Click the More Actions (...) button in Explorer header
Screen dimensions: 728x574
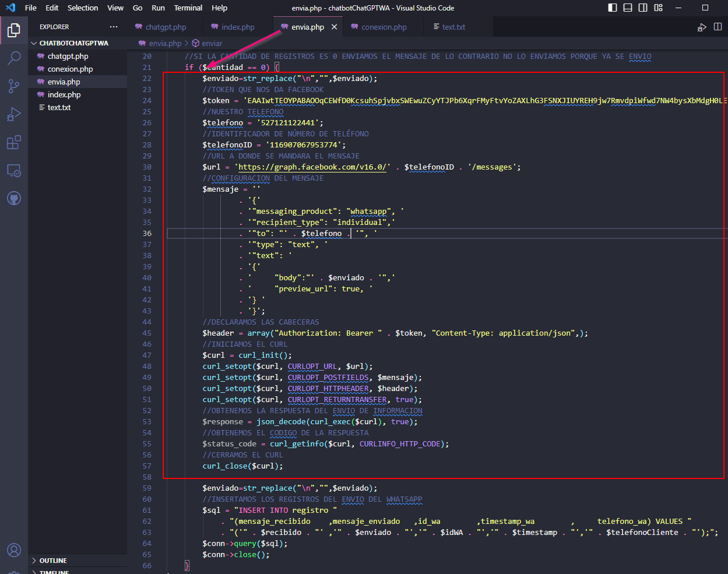(x=114, y=26)
